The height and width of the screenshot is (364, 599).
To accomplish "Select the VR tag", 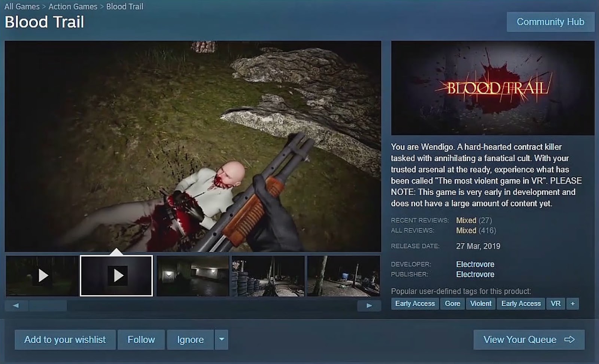I will tap(556, 303).
